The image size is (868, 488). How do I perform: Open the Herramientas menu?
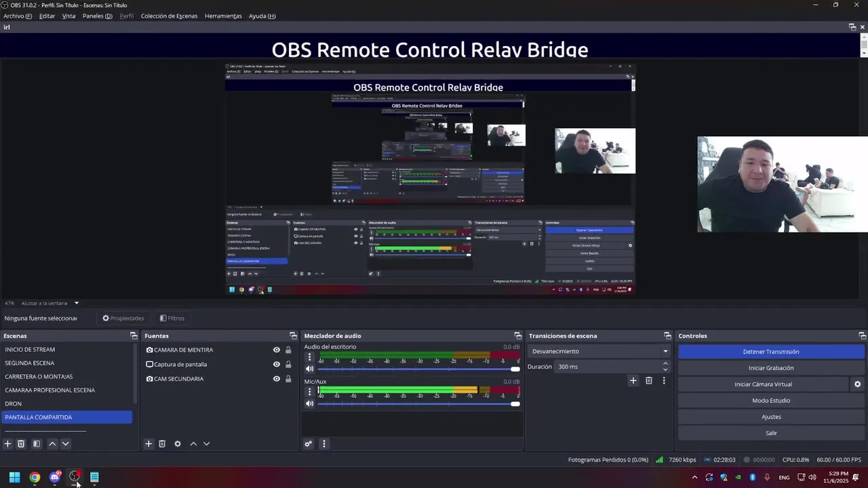tap(223, 16)
